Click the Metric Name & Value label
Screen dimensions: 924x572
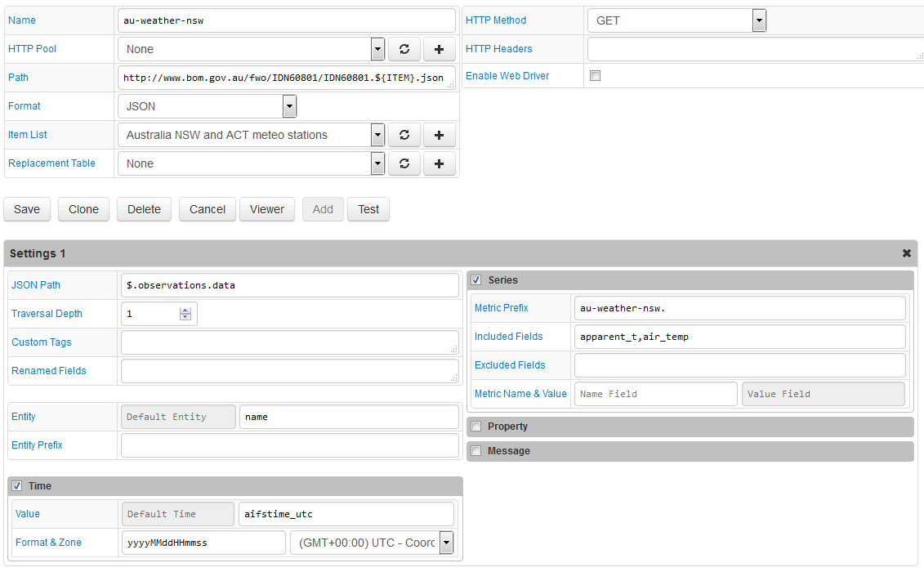(521, 394)
